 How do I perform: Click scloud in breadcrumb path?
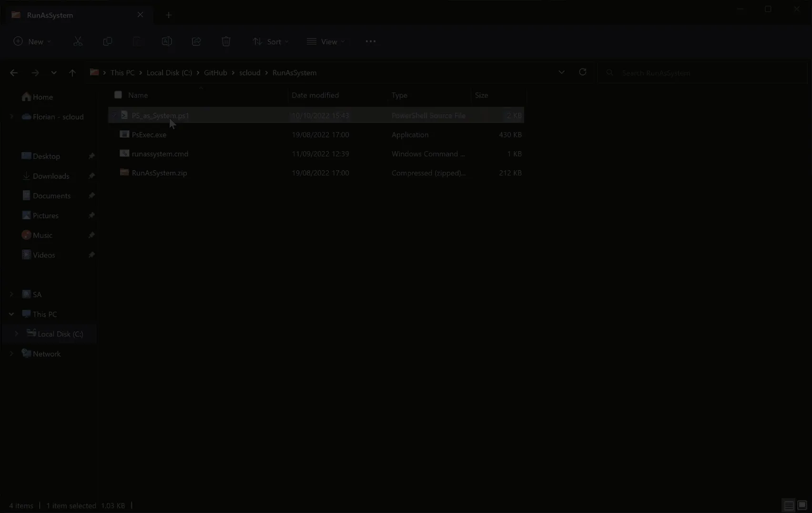[250, 72]
